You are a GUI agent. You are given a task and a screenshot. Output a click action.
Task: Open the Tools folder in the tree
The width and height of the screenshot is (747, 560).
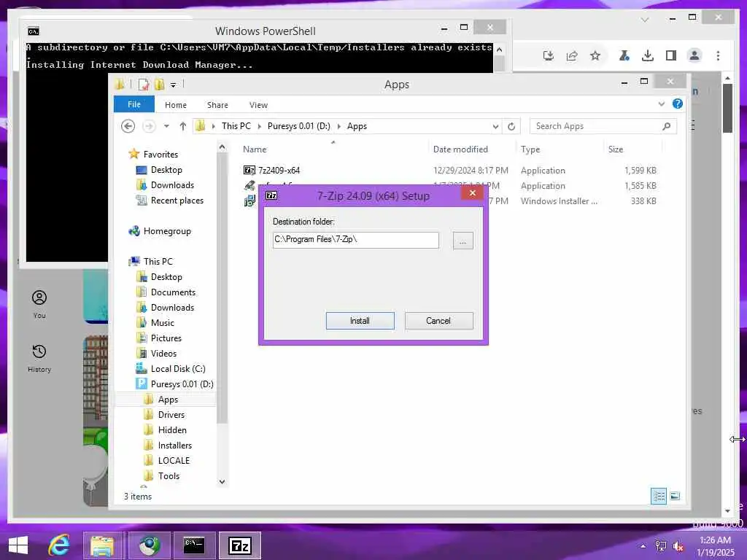pos(169,475)
